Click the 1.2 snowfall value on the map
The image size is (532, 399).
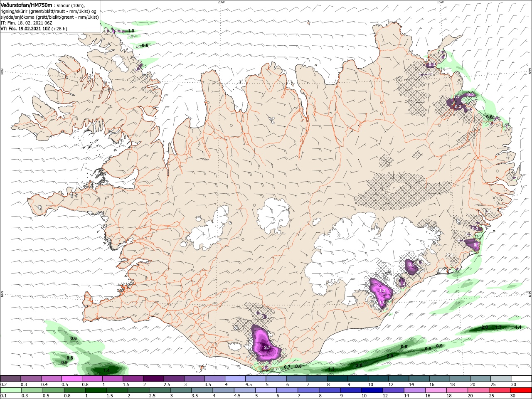click(383, 291)
